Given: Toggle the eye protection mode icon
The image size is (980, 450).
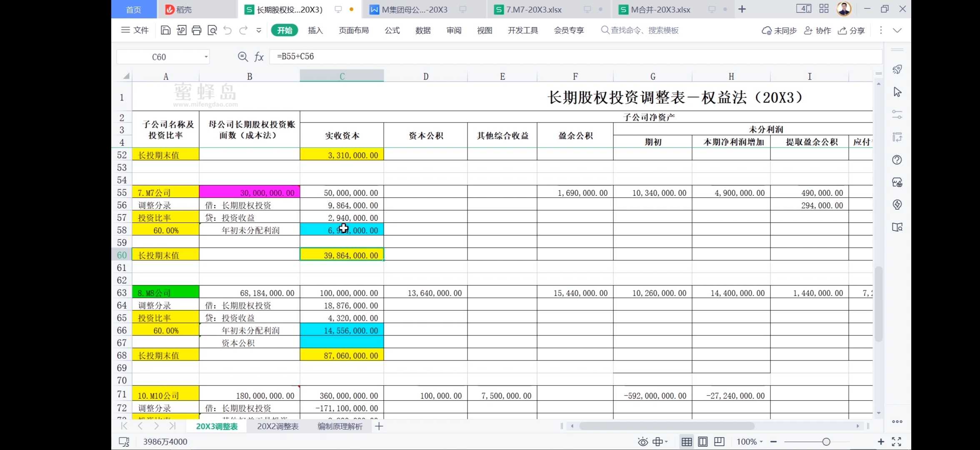Looking at the screenshot, I should [642, 442].
